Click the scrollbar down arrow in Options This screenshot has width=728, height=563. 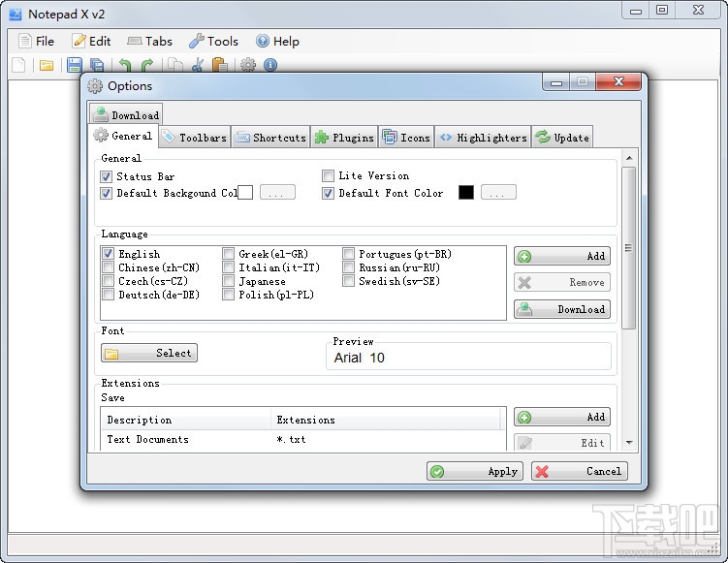click(629, 442)
